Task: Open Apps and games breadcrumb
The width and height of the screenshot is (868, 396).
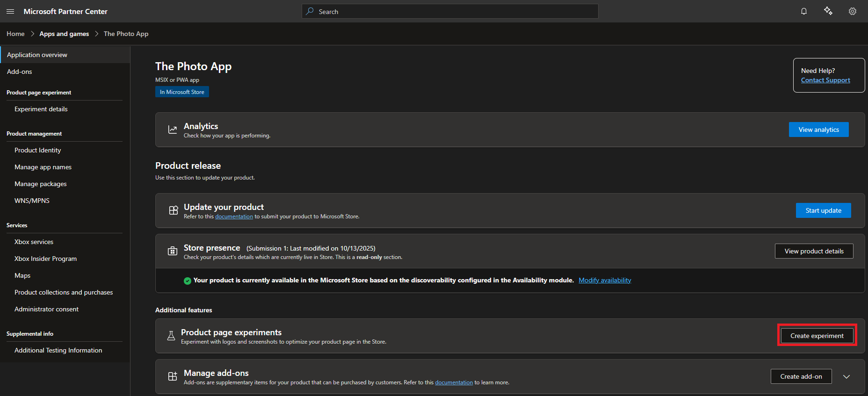Action: click(64, 34)
